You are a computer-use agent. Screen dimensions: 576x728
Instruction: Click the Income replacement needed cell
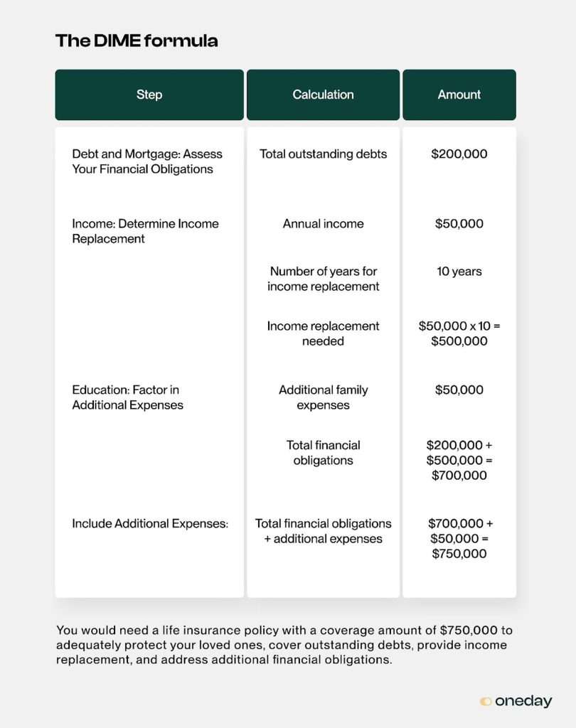pyautogui.click(x=323, y=333)
